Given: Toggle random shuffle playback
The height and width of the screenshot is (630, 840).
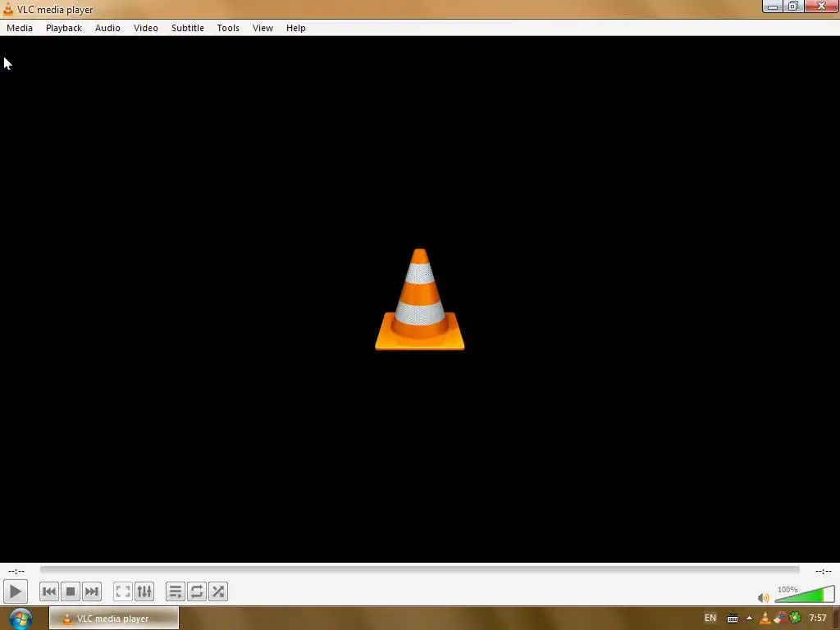Looking at the screenshot, I should pyautogui.click(x=218, y=592).
